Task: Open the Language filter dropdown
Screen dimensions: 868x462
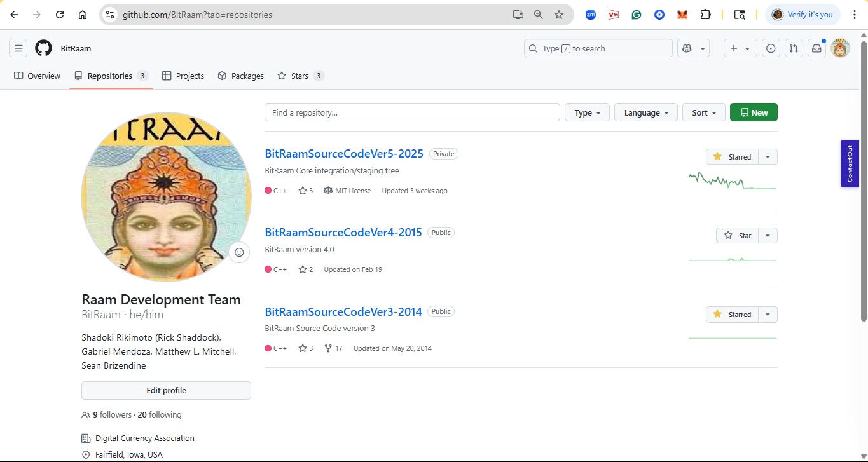Action: (646, 112)
